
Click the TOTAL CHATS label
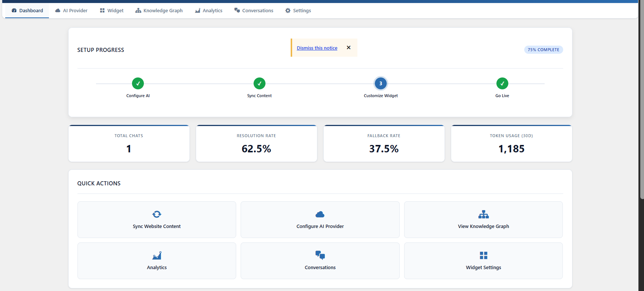[129, 136]
